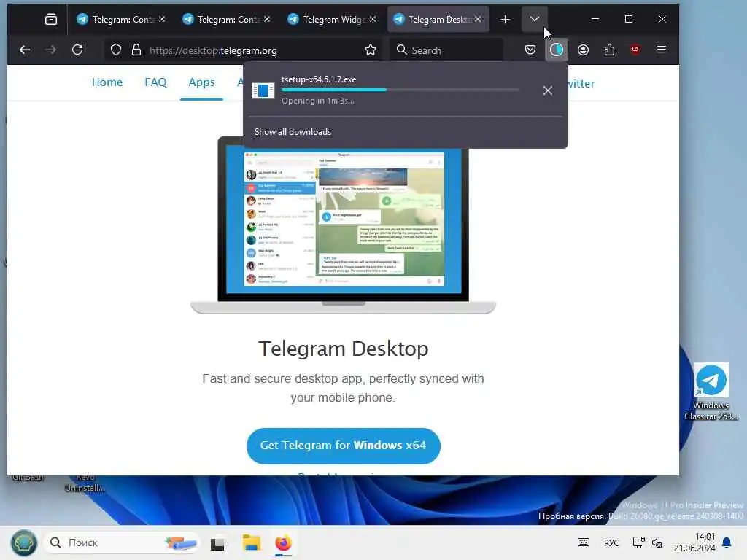Open the Revo Uninstaller desktop icon
The width and height of the screenshot is (747, 560).
(x=85, y=483)
